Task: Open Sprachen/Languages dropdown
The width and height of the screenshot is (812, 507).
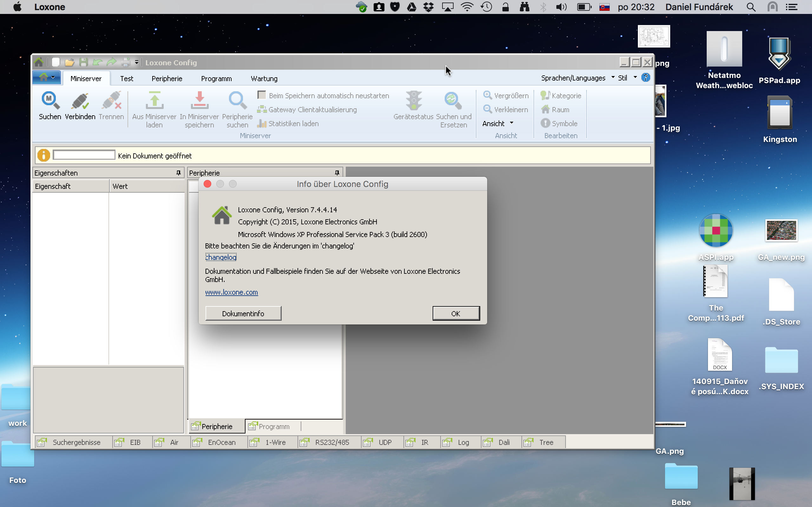Action: click(x=578, y=78)
